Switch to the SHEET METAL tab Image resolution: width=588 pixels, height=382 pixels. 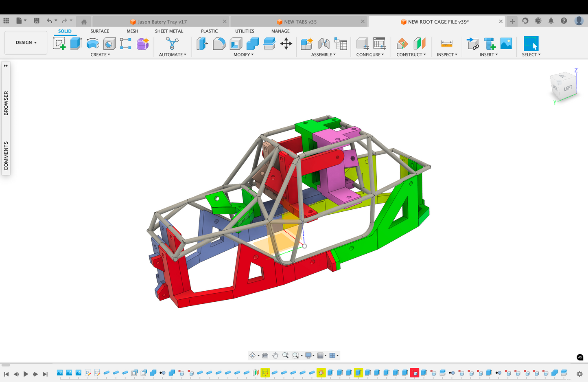click(169, 31)
